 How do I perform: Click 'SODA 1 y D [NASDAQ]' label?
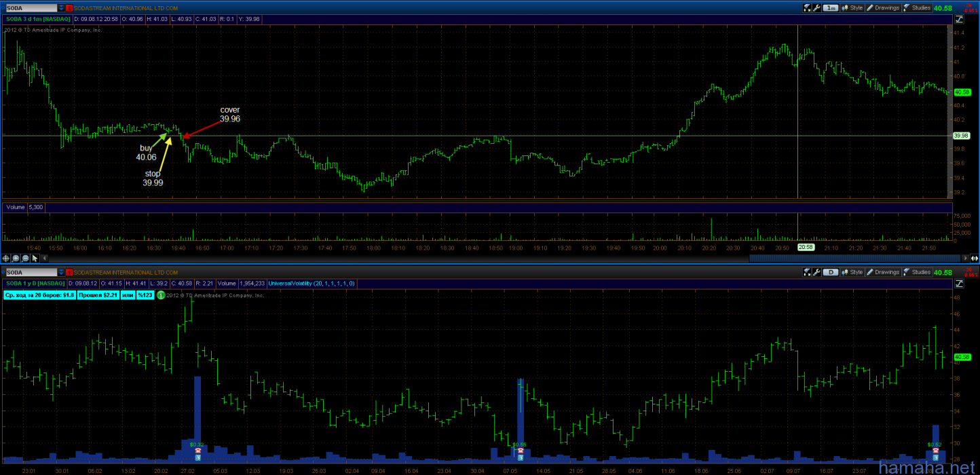(35, 283)
